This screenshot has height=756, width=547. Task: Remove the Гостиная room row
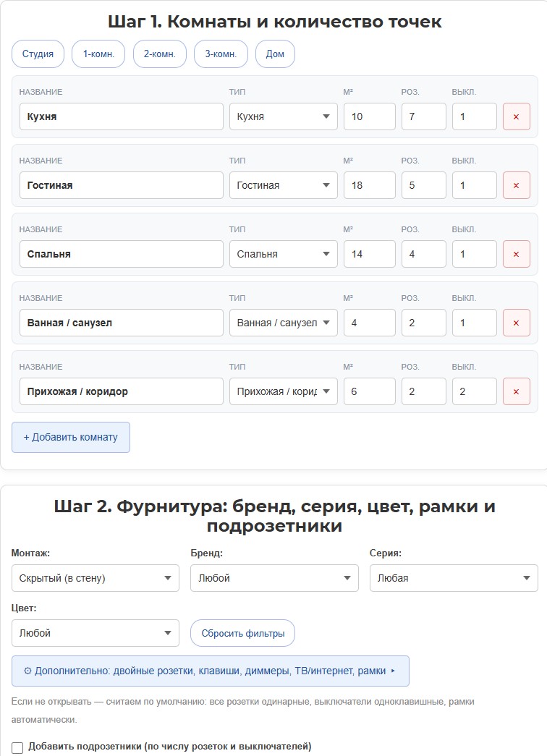(x=516, y=185)
